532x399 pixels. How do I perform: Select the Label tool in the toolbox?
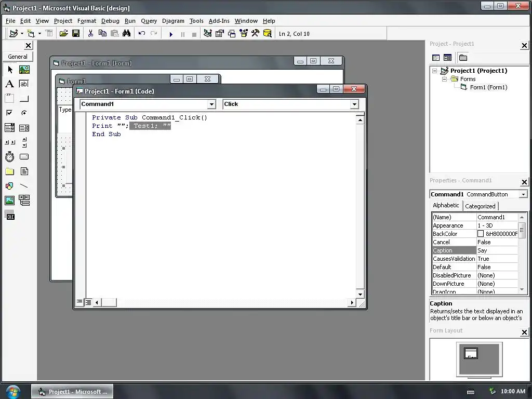click(x=10, y=84)
